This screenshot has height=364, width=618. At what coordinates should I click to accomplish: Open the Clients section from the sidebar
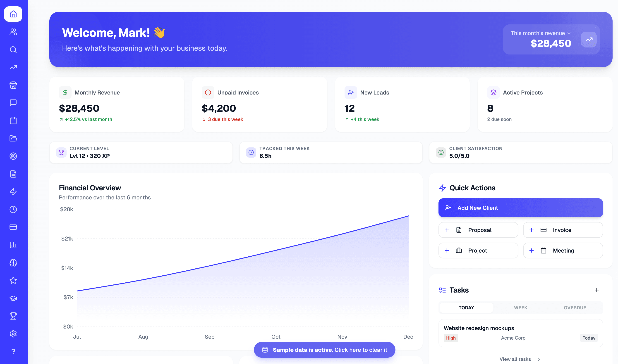tap(13, 32)
